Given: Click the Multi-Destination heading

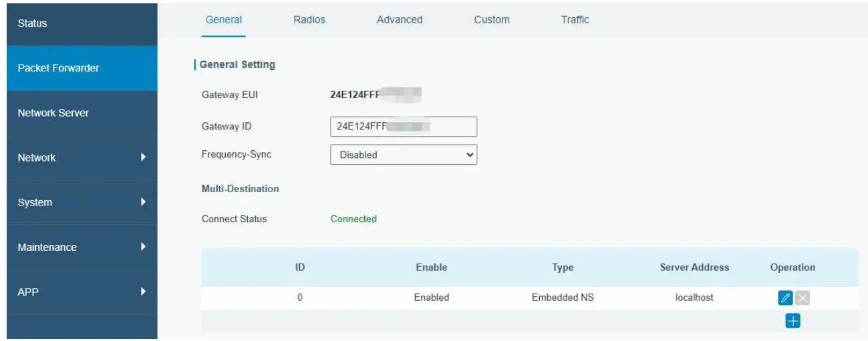Looking at the screenshot, I should (x=241, y=189).
